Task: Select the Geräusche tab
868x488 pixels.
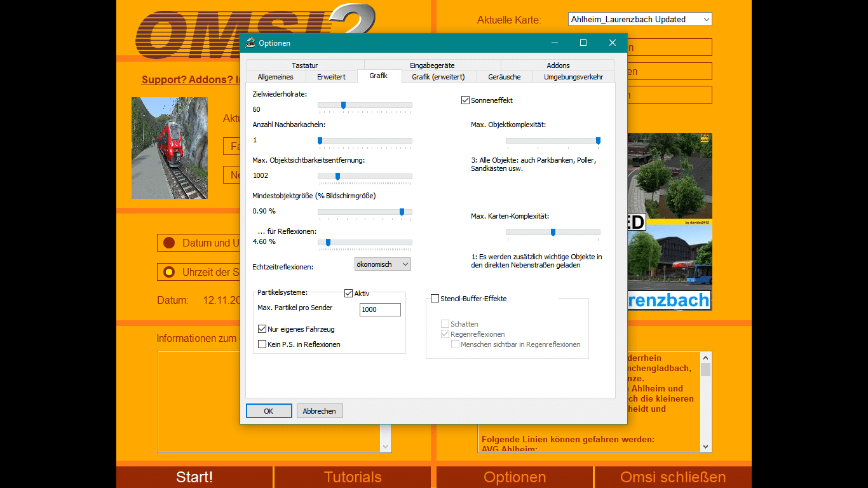Action: [504, 77]
